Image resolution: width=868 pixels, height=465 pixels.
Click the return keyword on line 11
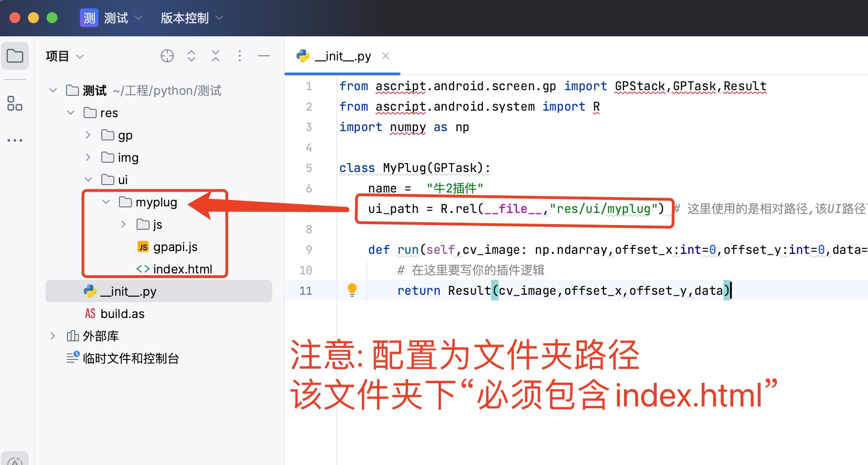[419, 291]
